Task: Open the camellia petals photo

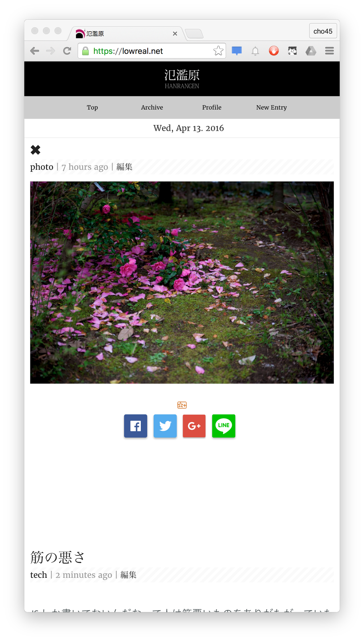Action: click(x=182, y=282)
